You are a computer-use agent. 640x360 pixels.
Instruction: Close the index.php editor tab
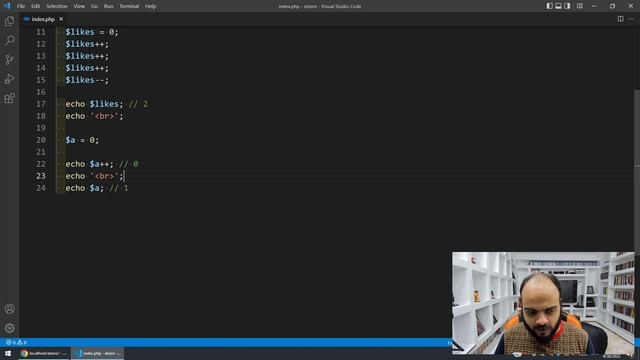(61, 19)
